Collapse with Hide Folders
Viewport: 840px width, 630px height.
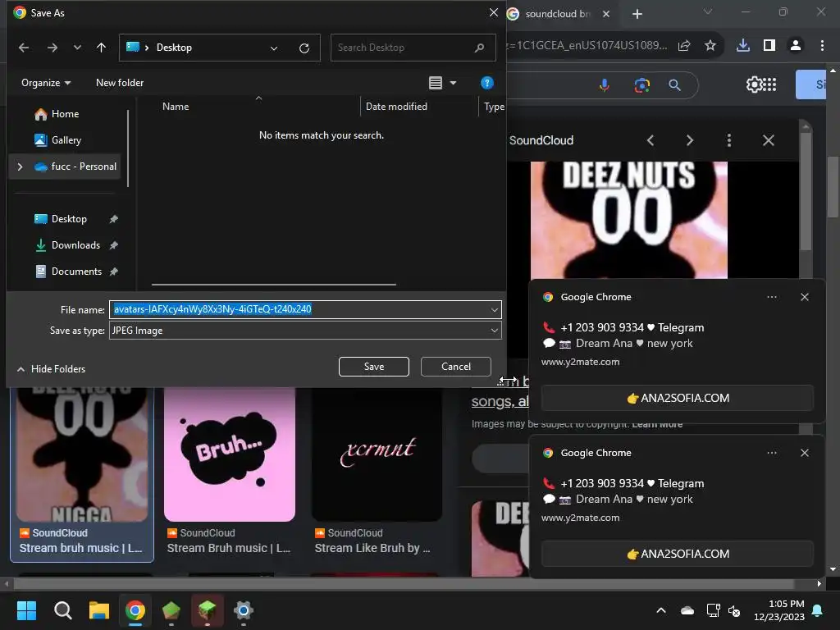tap(52, 369)
